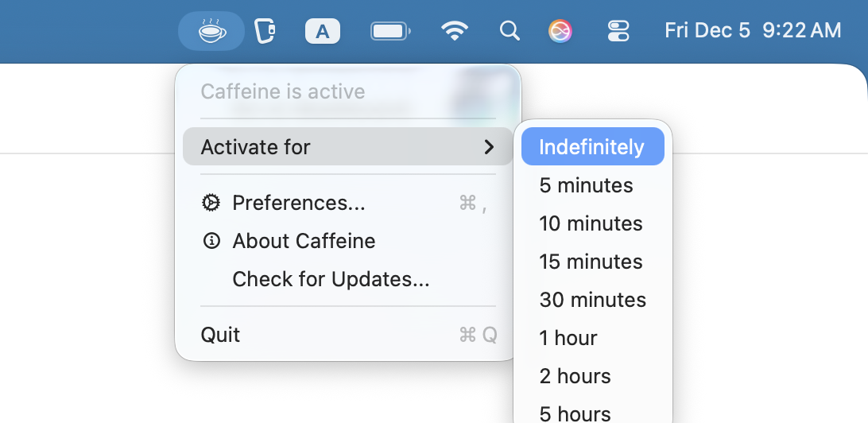
Task: Expand the Activate for submenu chevron
Action: pos(489,147)
